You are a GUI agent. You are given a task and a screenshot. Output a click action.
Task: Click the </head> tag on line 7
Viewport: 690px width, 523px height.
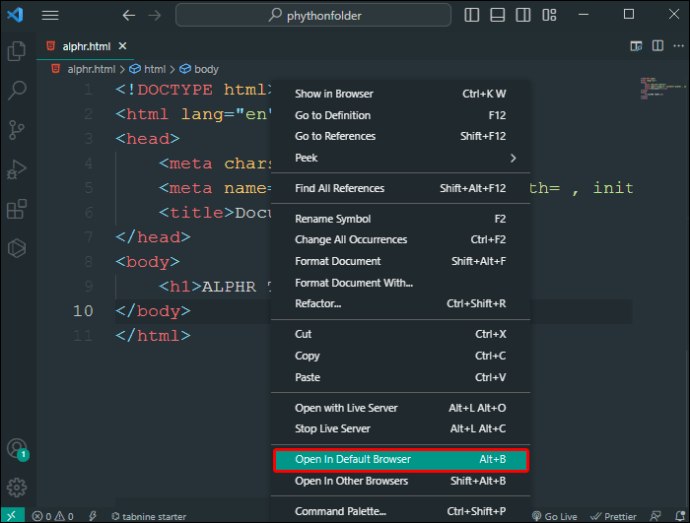[x=153, y=237]
